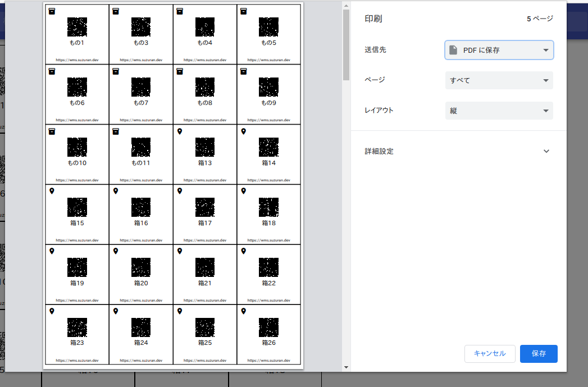588x387 pixels.
Task: Click the box icon on label もの6
Action: (x=52, y=71)
